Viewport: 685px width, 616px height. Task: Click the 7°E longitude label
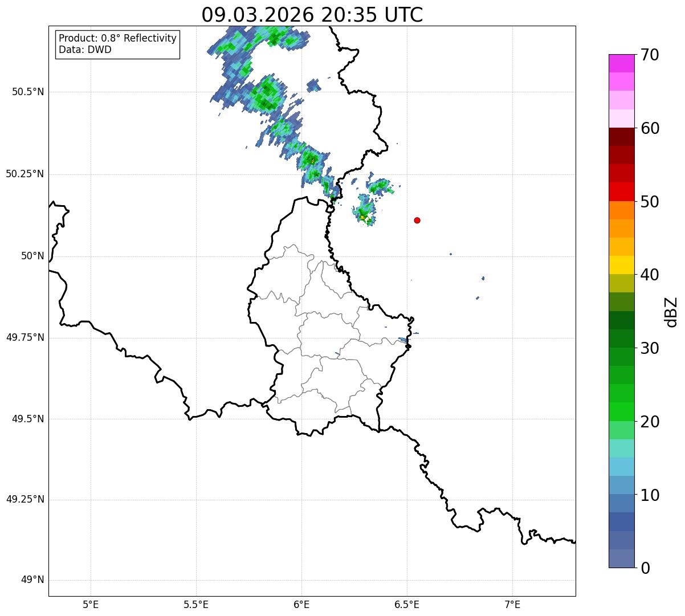point(512,605)
